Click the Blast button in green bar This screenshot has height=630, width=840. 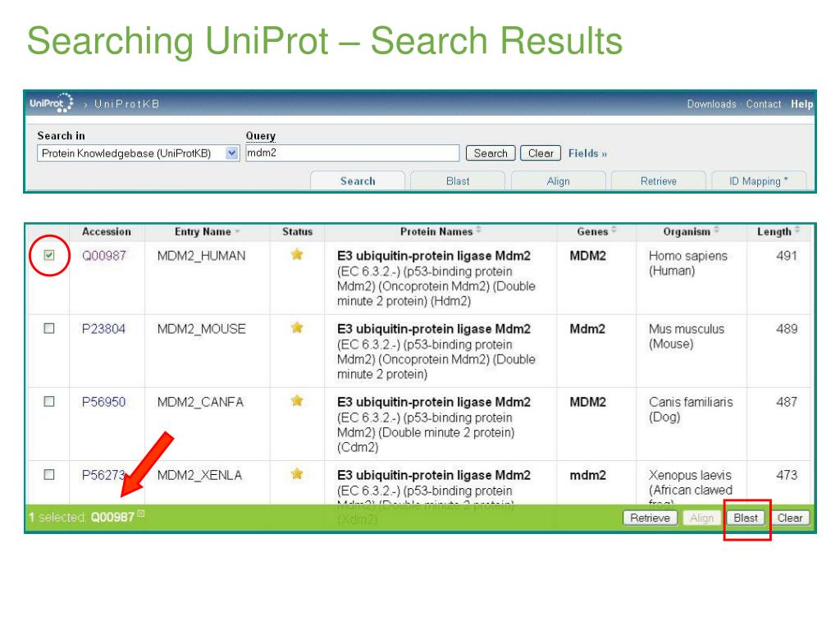click(745, 518)
